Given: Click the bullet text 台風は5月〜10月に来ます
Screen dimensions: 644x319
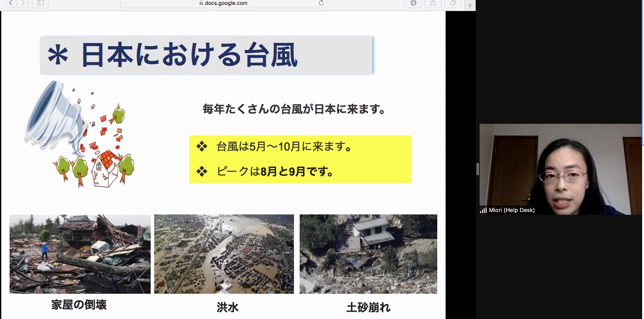Looking at the screenshot, I should 284,147.
